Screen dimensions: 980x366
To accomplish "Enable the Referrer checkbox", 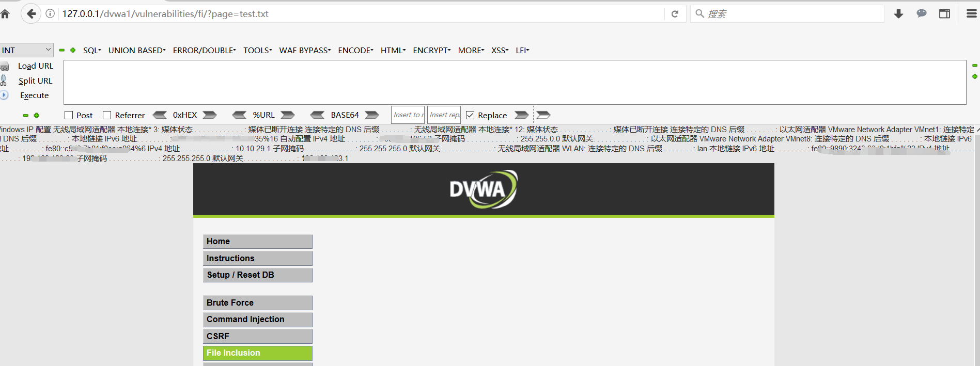I will 107,115.
